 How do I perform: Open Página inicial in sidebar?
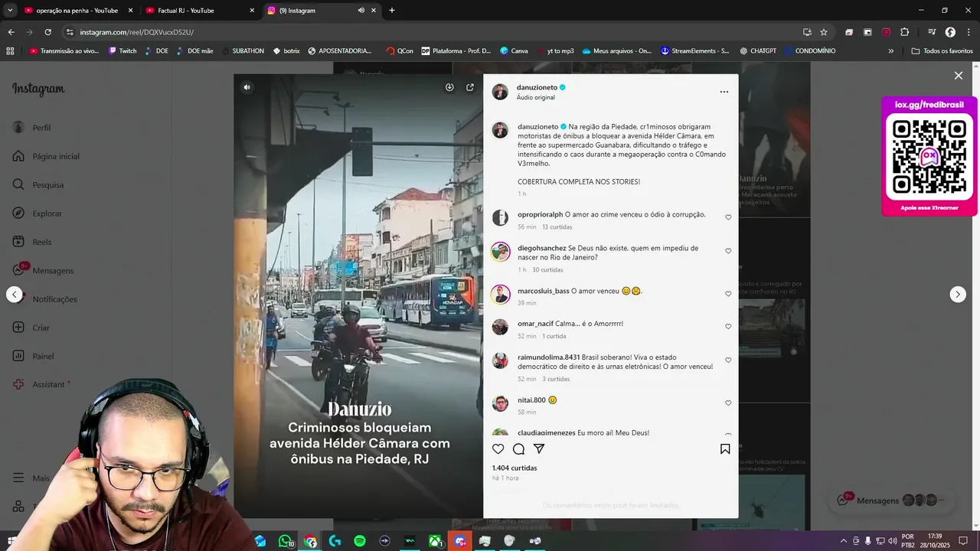pos(46,156)
